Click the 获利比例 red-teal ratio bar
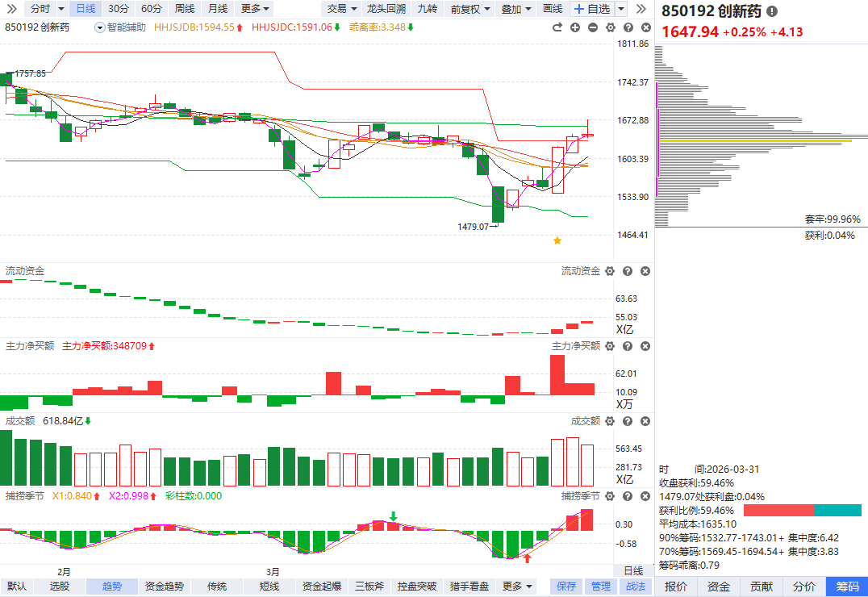This screenshot has height=597, width=868. pyautogui.click(x=802, y=511)
